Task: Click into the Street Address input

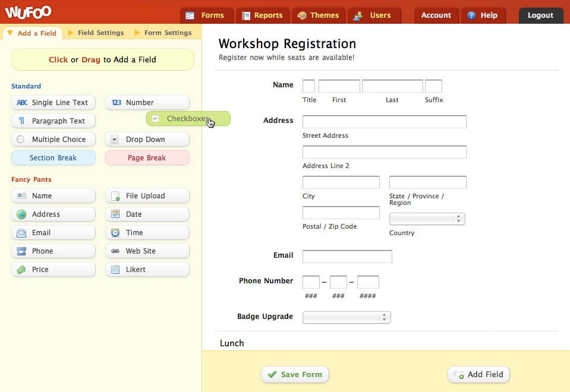Action: 384,122
